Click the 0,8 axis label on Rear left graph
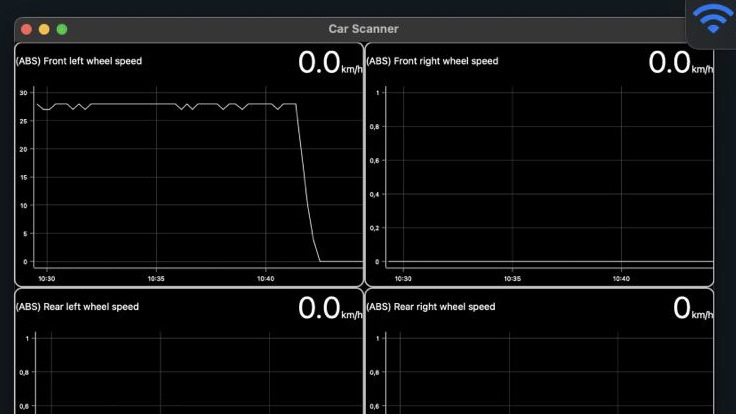The image size is (736, 414). click(x=24, y=373)
